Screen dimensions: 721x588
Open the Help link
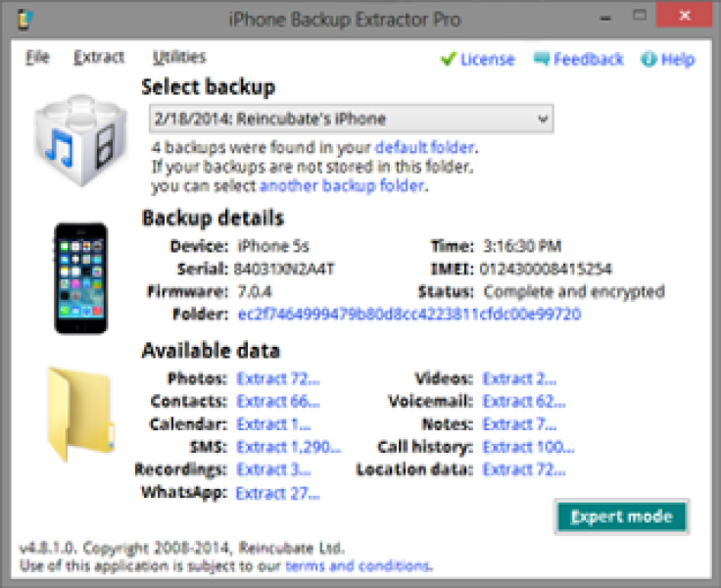click(678, 60)
